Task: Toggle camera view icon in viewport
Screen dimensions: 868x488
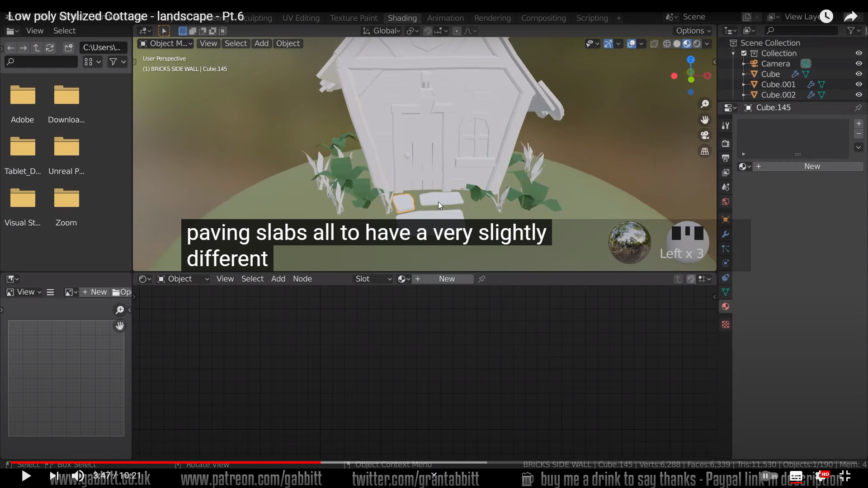Action: pyautogui.click(x=705, y=135)
